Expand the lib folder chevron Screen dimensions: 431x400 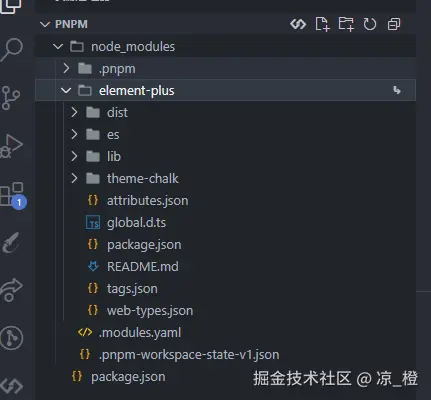click(x=74, y=156)
